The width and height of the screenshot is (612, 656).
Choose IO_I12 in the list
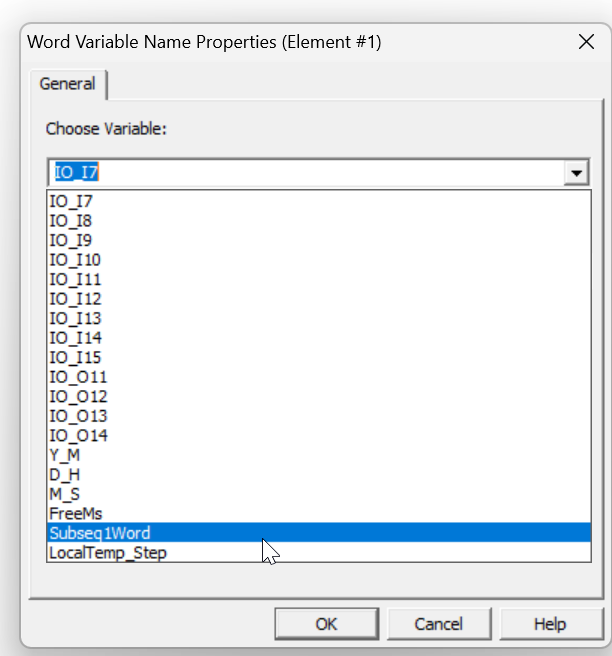(x=319, y=299)
